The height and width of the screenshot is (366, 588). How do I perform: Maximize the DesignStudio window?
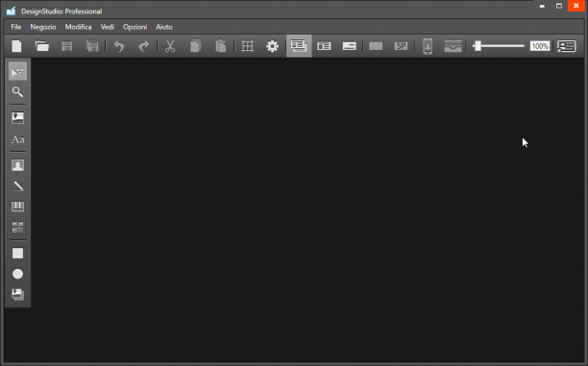559,6
